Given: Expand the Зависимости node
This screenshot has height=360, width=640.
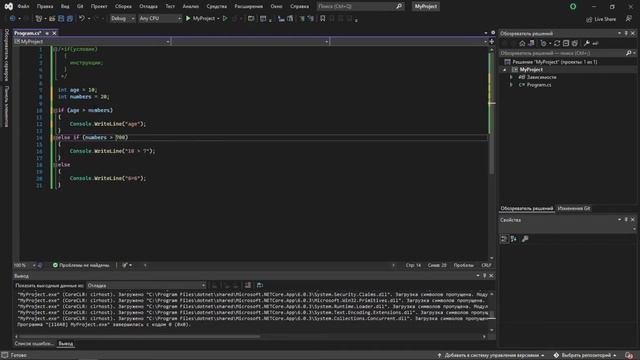Looking at the screenshot, I should click(511, 77).
